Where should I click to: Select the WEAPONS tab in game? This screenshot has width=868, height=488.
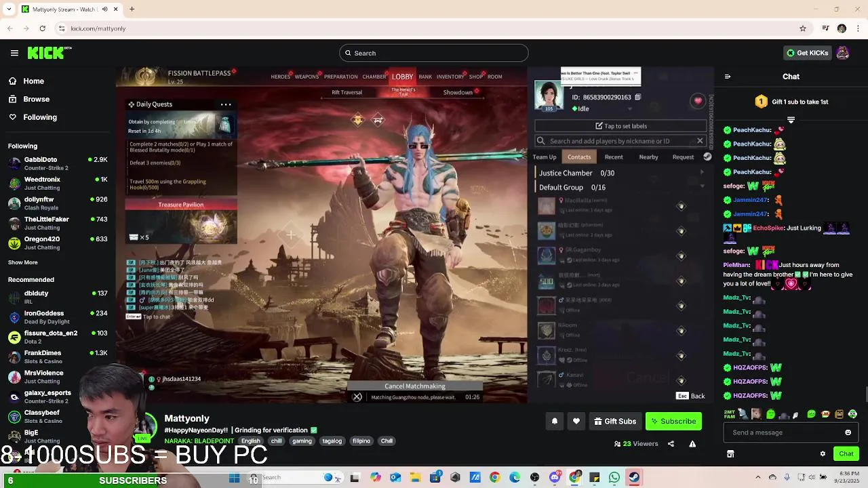pos(307,77)
